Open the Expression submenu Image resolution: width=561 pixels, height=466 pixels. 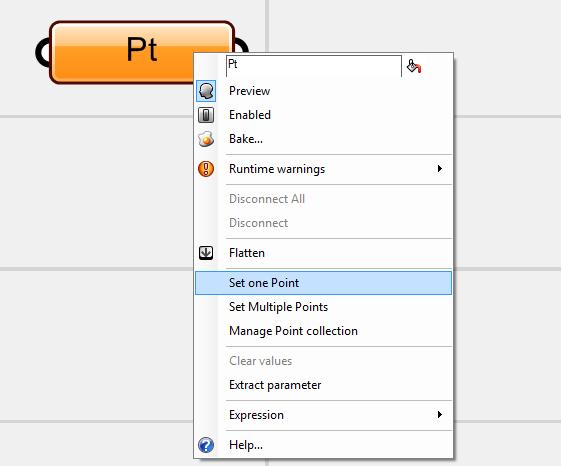point(323,415)
